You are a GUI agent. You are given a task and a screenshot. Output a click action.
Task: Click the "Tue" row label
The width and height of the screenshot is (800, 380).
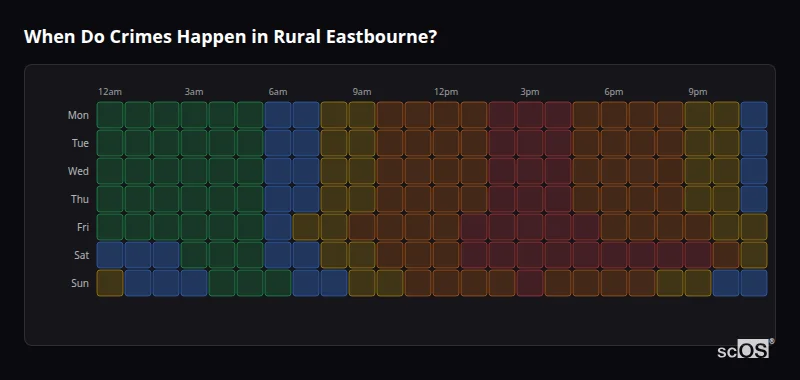coord(80,143)
